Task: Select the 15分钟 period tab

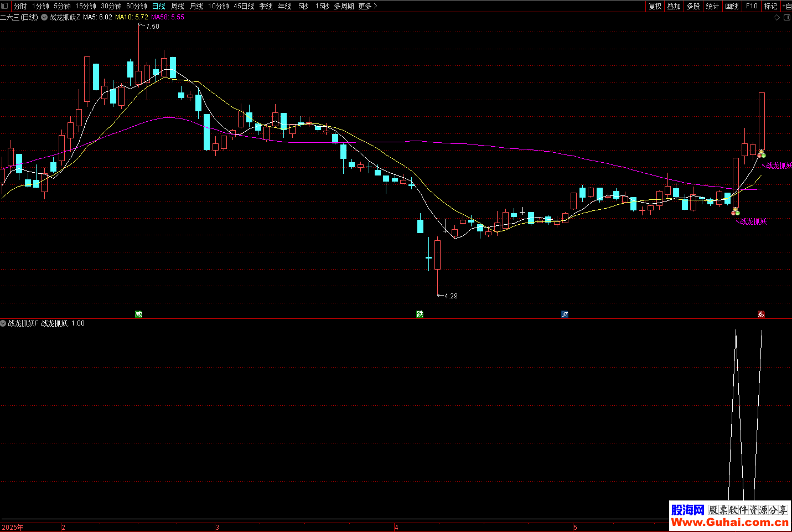Action: coord(86,6)
